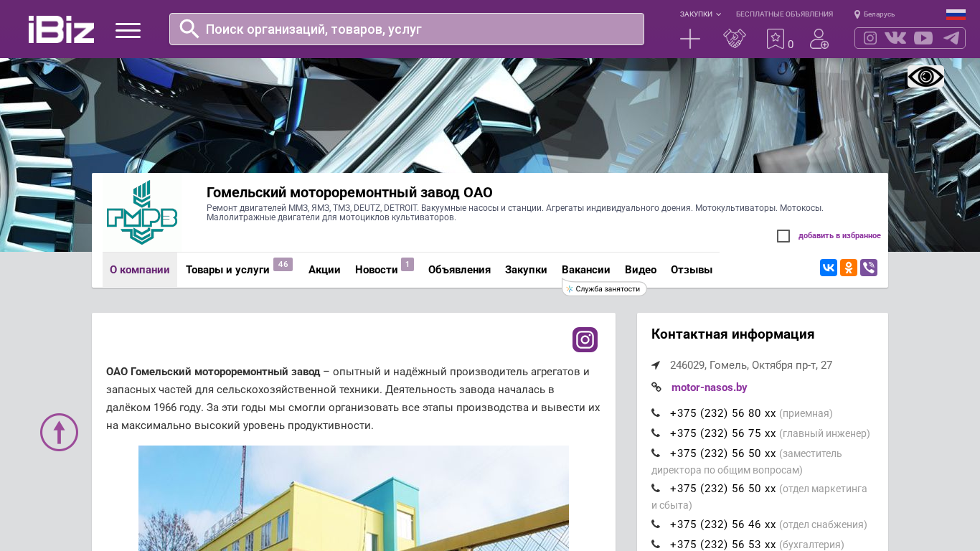The width and height of the screenshot is (980, 551).
Task: Open the favorites bookmark icon
Action: pyautogui.click(x=776, y=39)
